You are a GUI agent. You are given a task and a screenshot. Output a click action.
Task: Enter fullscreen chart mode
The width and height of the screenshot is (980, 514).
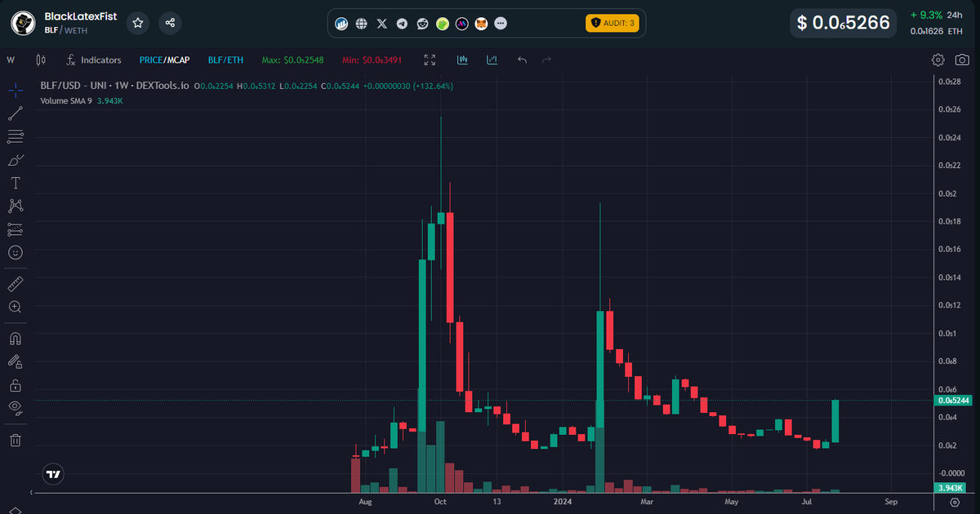430,60
